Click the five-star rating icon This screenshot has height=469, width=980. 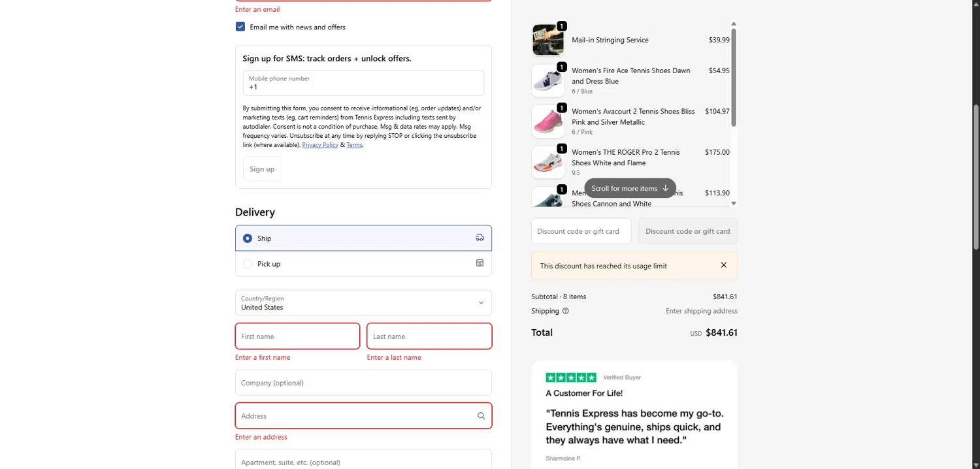571,378
